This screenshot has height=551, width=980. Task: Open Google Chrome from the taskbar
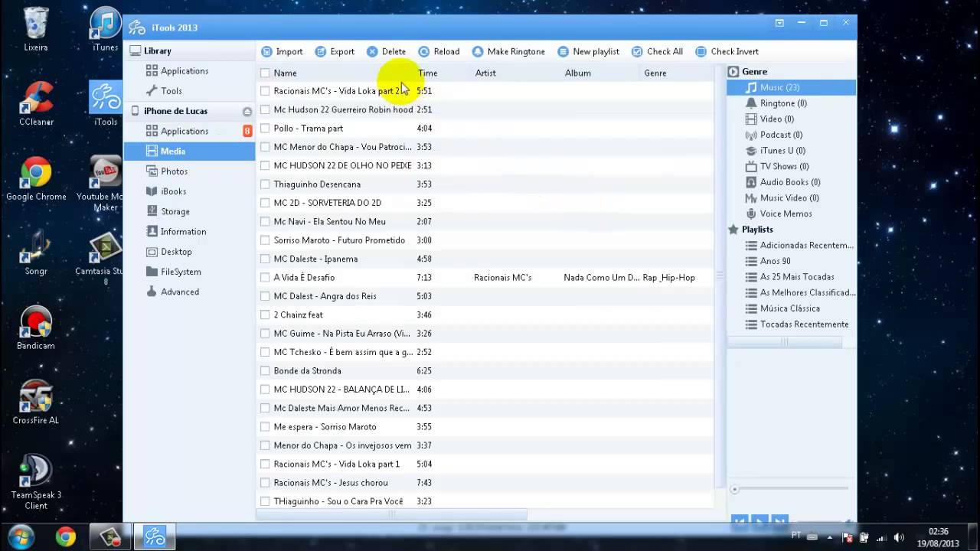coord(66,537)
